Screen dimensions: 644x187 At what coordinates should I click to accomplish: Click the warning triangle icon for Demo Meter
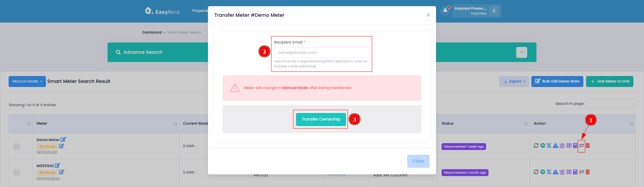coord(556,146)
